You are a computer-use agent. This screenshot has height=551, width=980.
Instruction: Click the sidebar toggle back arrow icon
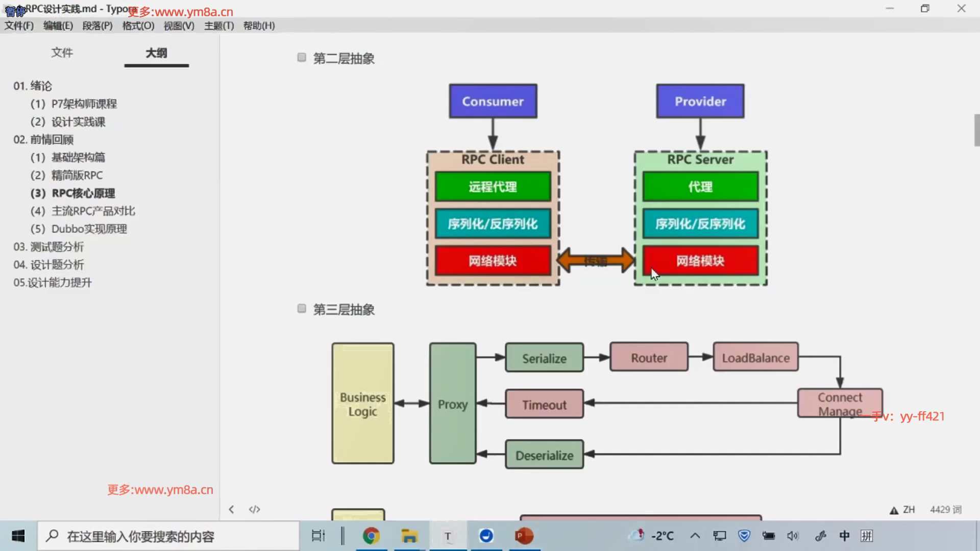click(231, 509)
